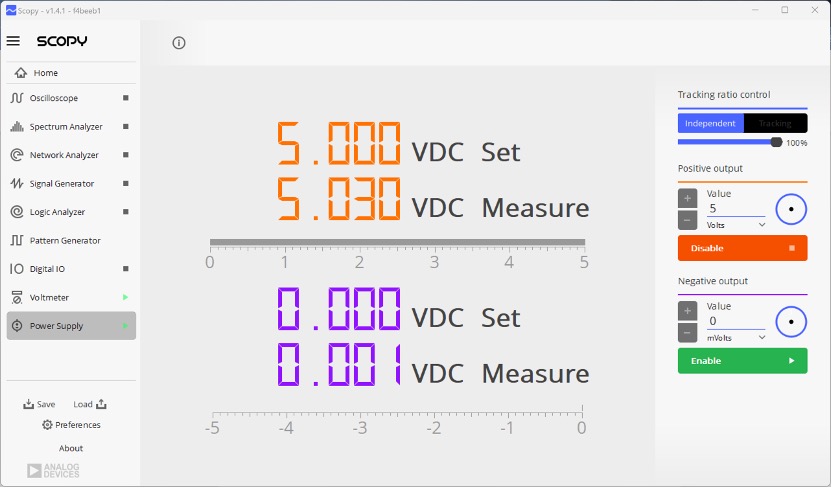Disable the positive output
Image resolution: width=832 pixels, height=488 pixels.
742,248
